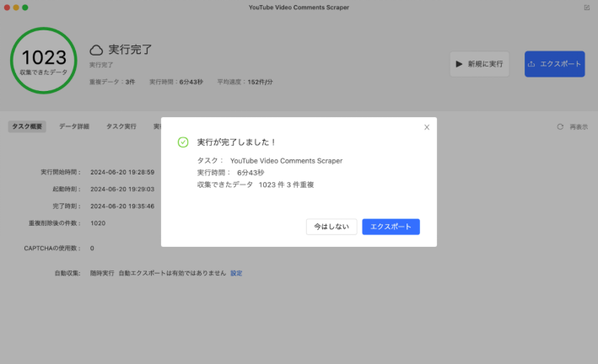Click the start time 2024-06-20 19:28:59
The width and height of the screenshot is (598, 364).
[x=122, y=172]
